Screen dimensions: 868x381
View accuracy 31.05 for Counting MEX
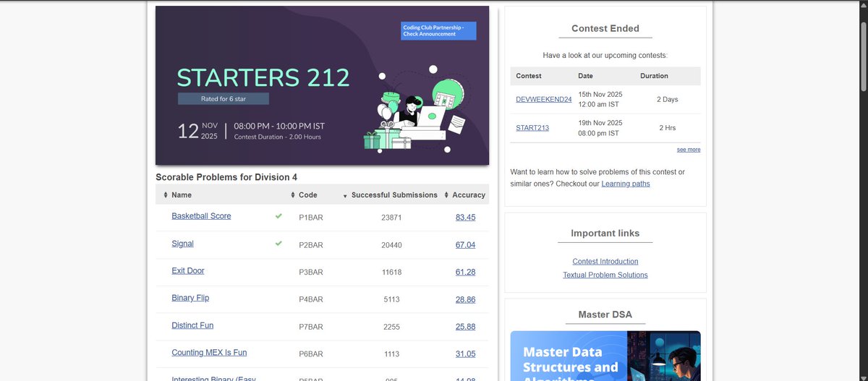tap(466, 354)
